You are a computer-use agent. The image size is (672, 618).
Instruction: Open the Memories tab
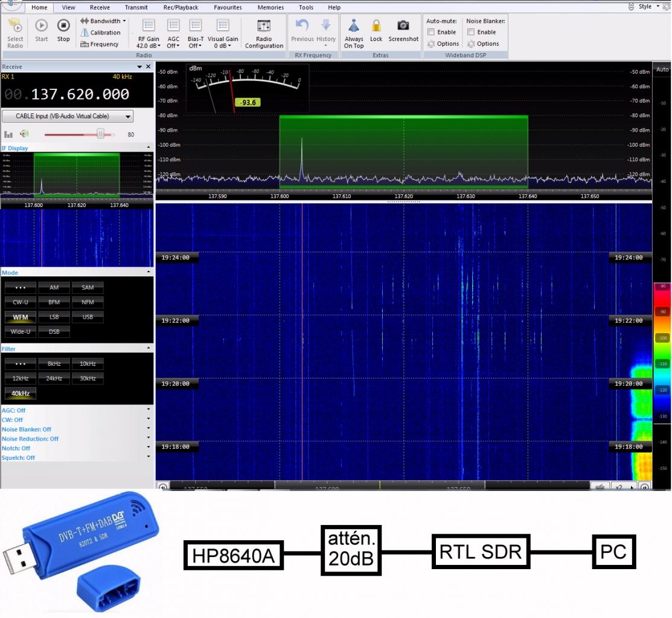click(x=270, y=7)
